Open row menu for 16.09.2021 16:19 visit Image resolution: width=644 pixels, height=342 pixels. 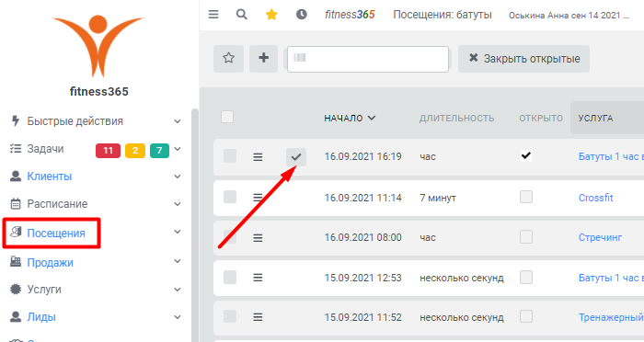point(258,157)
